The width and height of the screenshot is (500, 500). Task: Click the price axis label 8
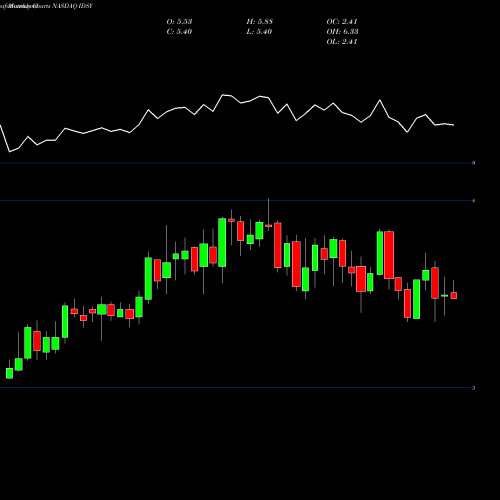[x=474, y=201]
